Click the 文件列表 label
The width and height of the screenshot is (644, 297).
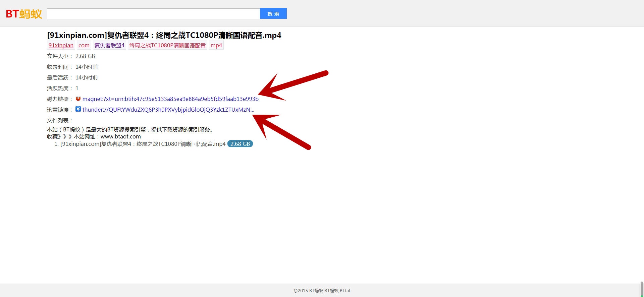tap(60, 120)
